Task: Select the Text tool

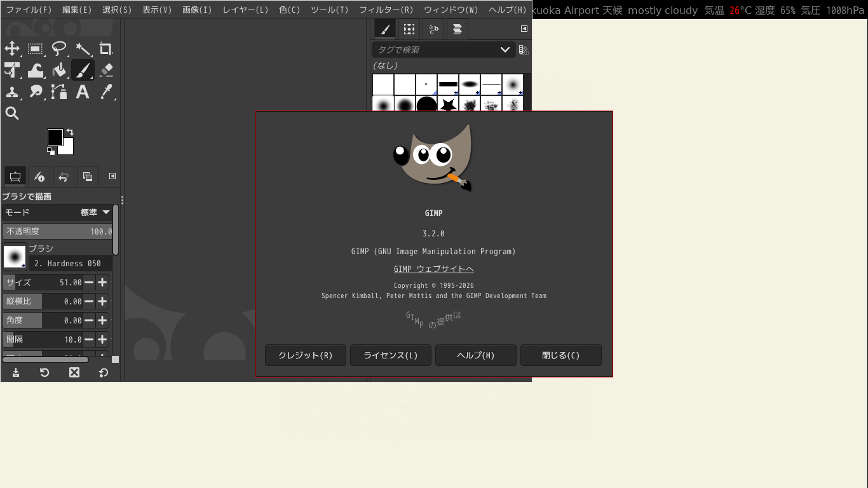Action: [x=83, y=91]
